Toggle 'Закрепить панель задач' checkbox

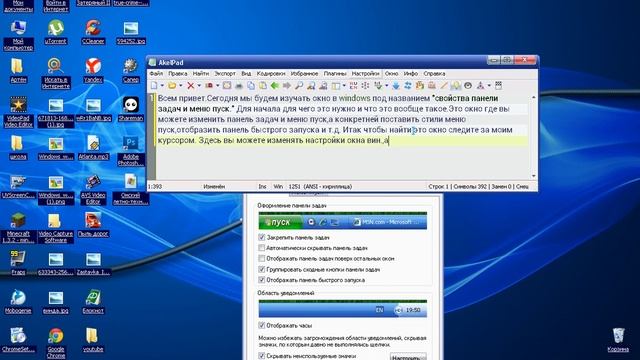coord(262,237)
